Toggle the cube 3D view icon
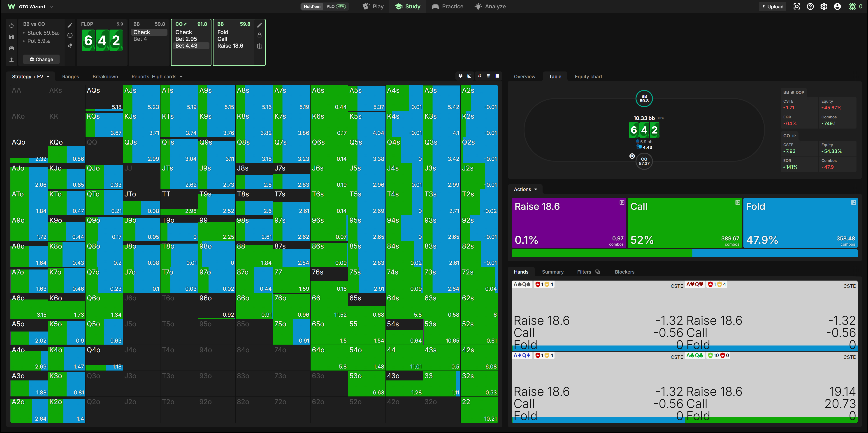The width and height of the screenshot is (868, 433). [460, 76]
